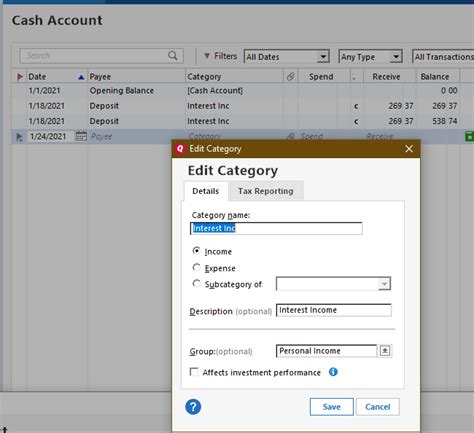Select the Details tab
The image size is (474, 433).
pyautogui.click(x=206, y=191)
